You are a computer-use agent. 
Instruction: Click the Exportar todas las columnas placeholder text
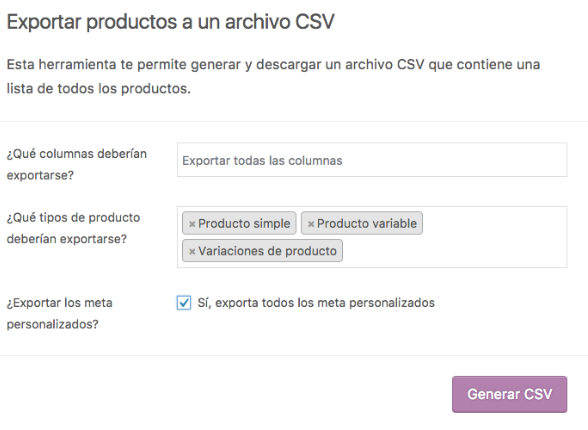tap(262, 160)
